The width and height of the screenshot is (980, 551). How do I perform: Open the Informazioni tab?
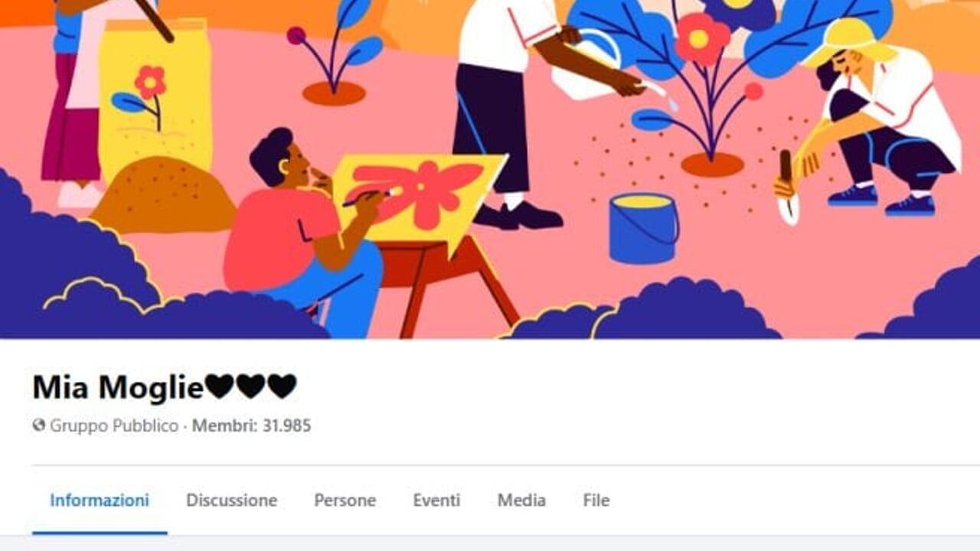[x=100, y=500]
